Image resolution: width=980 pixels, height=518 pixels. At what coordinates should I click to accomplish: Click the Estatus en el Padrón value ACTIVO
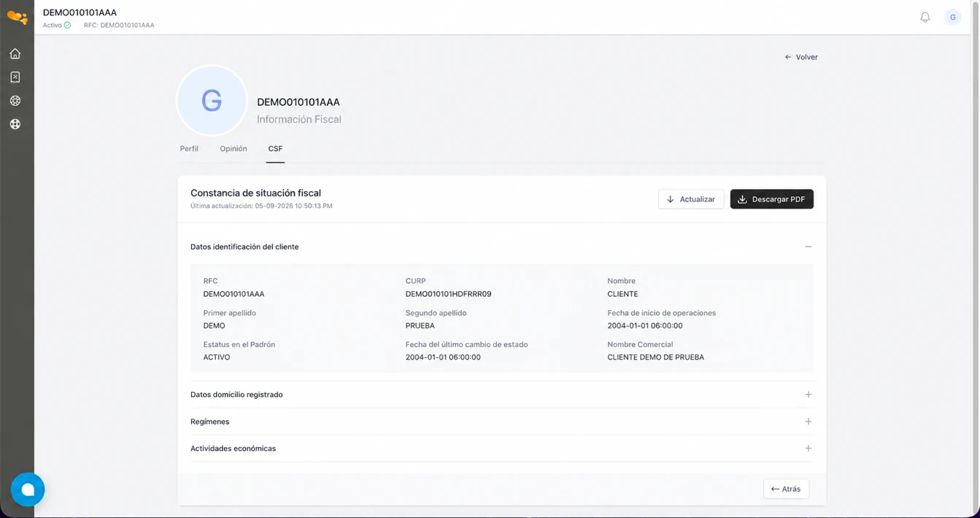click(217, 357)
